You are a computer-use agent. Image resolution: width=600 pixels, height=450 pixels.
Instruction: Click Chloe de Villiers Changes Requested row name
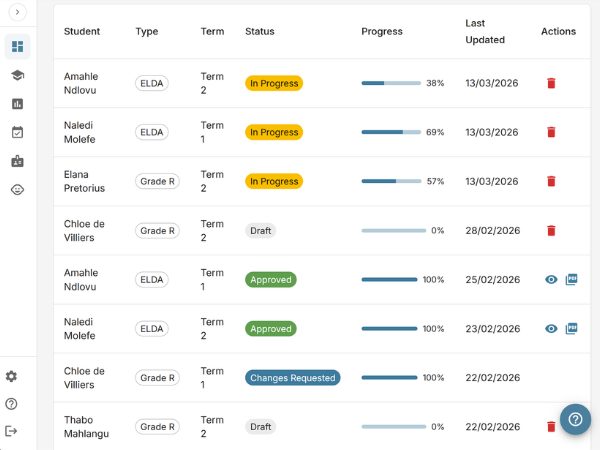pos(84,378)
